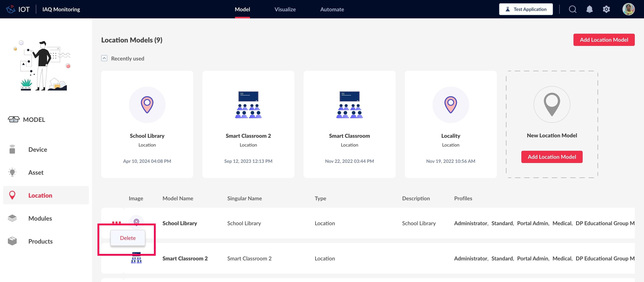Open Smart Classroom 2 table row name
Screen dimensions: 644x282
pyautogui.click(x=185, y=258)
